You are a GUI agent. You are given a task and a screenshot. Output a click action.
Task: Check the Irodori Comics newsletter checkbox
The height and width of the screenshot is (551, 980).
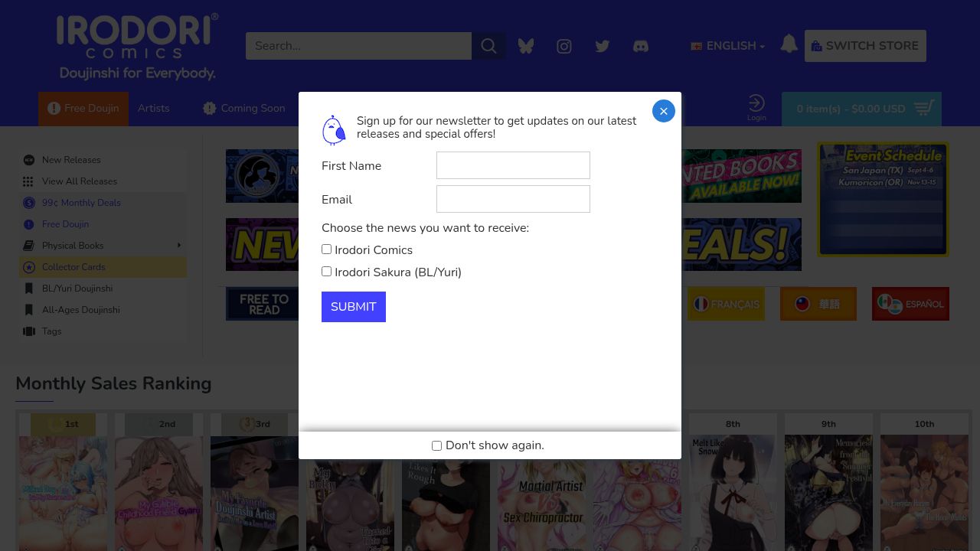327,249
